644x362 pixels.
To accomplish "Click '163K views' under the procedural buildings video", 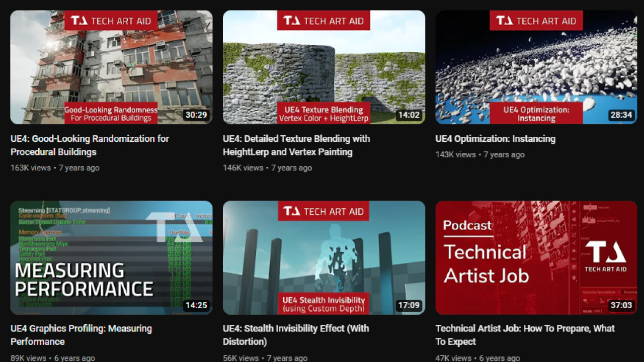I will pos(30,167).
